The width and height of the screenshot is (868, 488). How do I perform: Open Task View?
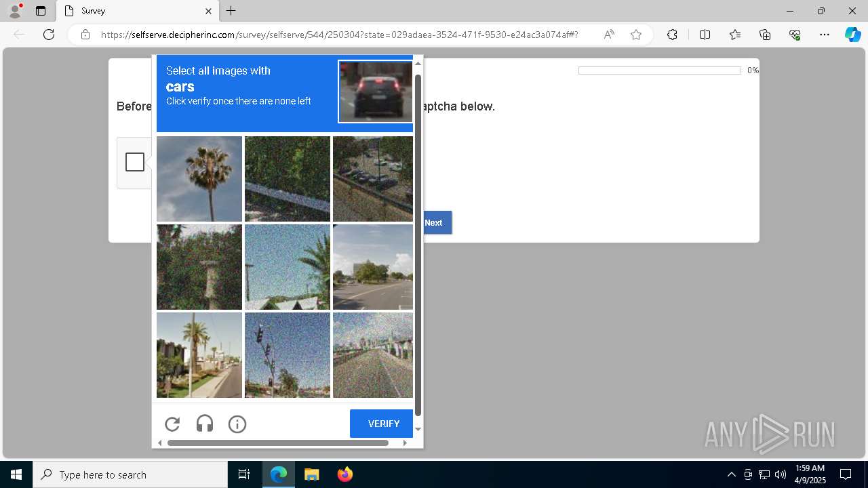point(244,474)
